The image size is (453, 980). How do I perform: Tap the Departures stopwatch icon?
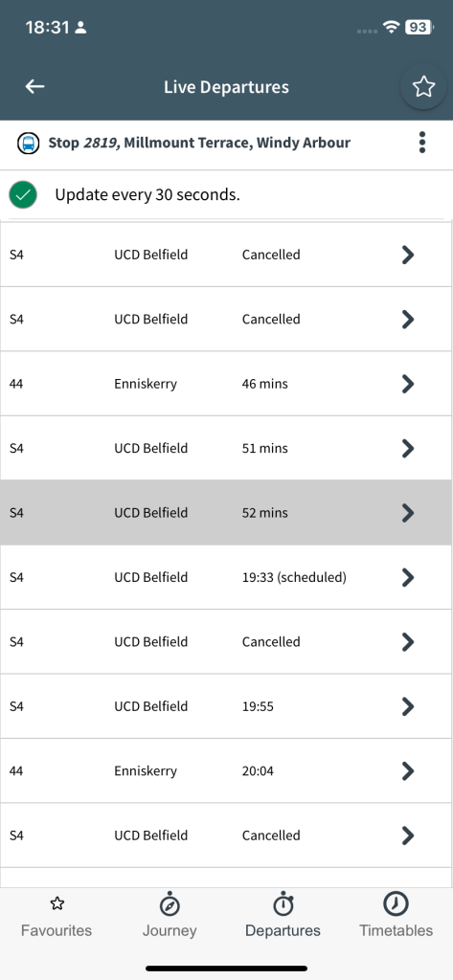click(283, 903)
